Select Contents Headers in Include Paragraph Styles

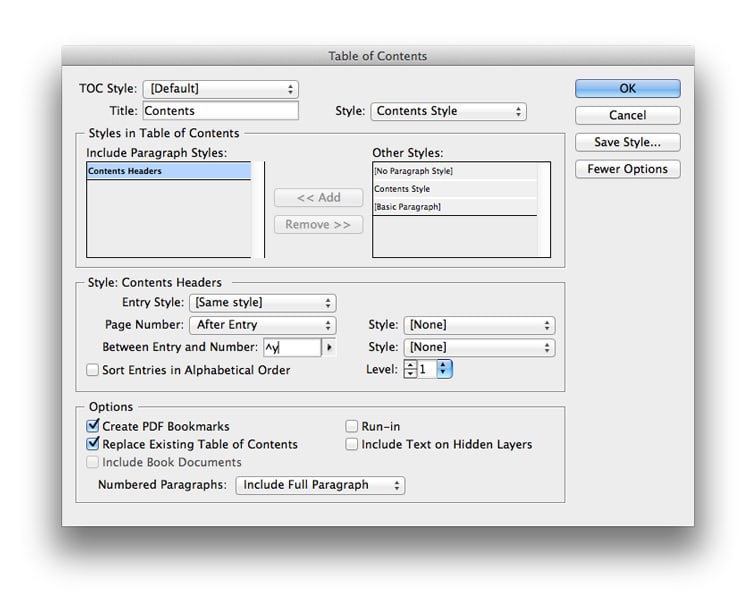tap(169, 171)
